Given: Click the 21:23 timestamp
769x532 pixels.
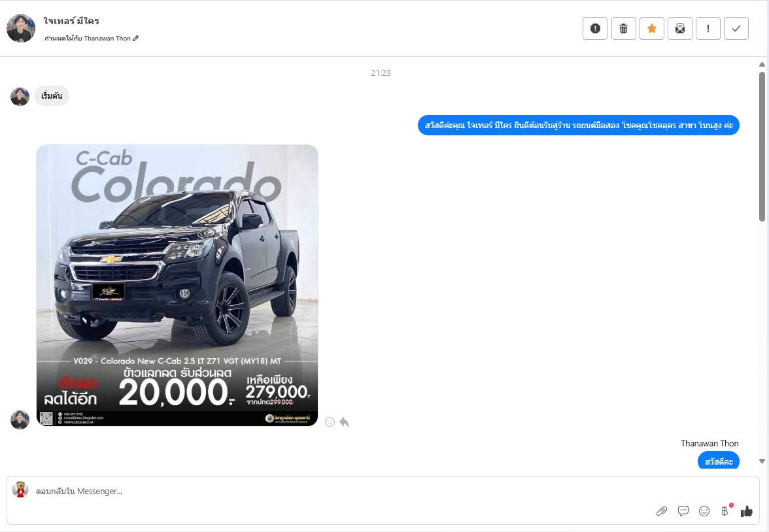Looking at the screenshot, I should pyautogui.click(x=381, y=73).
